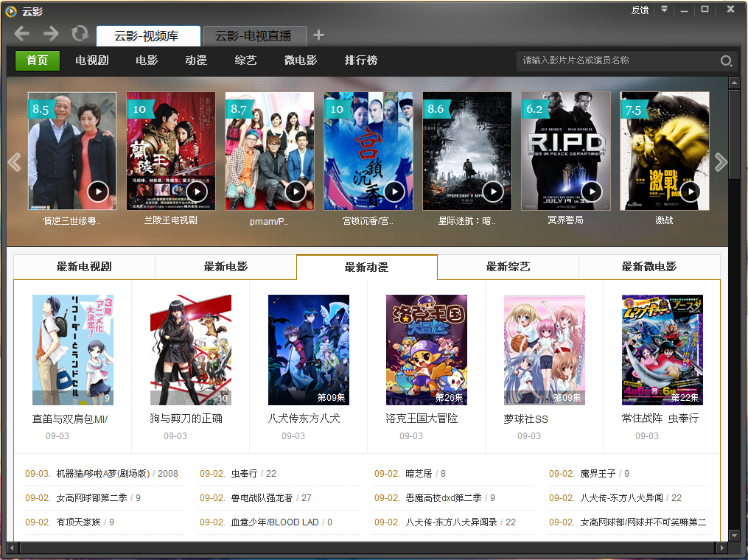Click the 首页 home button
The image size is (748, 560).
(37, 60)
